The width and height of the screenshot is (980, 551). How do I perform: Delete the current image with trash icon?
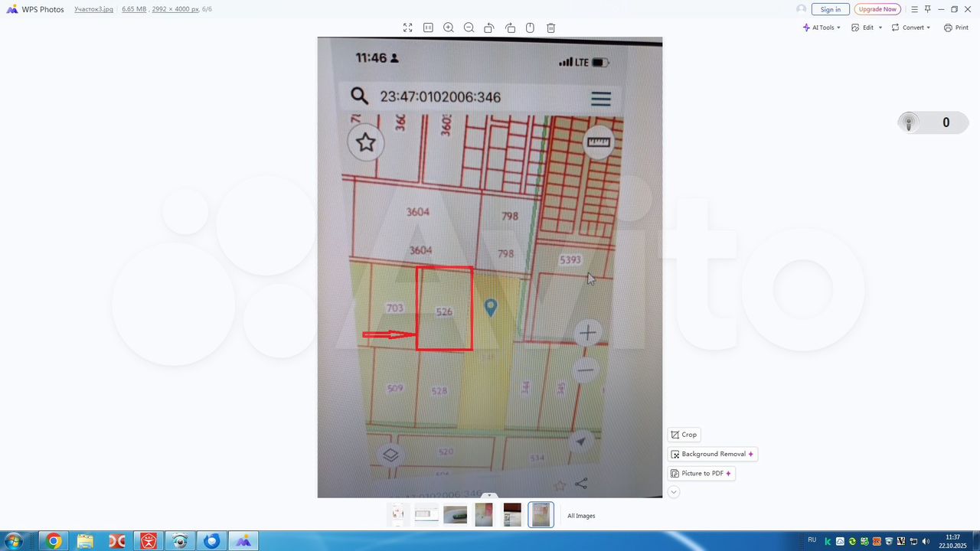[x=550, y=28]
